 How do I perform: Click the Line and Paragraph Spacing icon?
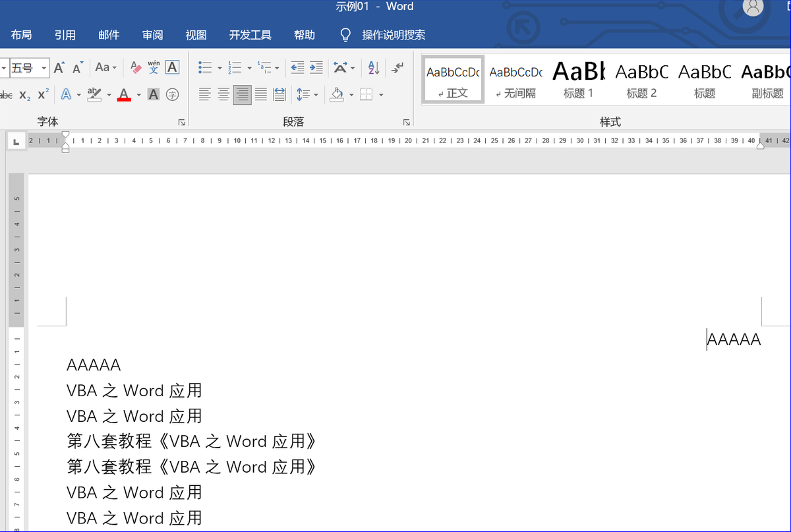pyautogui.click(x=303, y=95)
